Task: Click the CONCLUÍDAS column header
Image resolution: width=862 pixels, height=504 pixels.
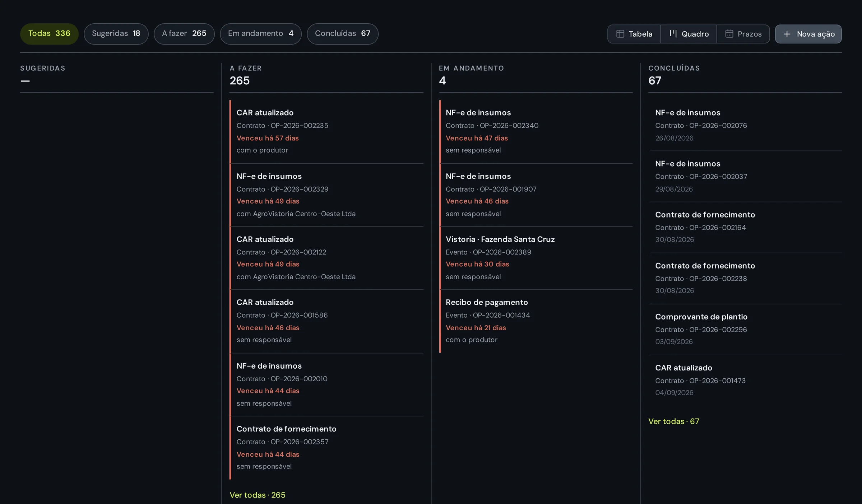Action: 674,68
